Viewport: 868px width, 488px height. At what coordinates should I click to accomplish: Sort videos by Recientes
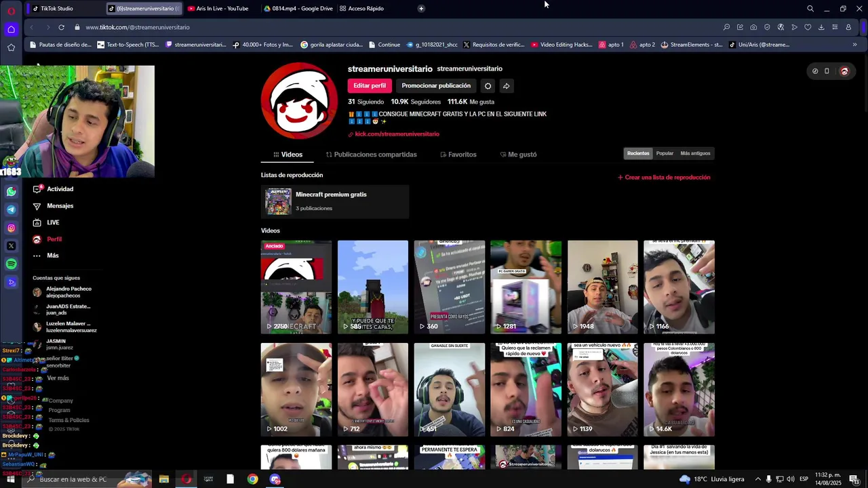[x=638, y=153]
